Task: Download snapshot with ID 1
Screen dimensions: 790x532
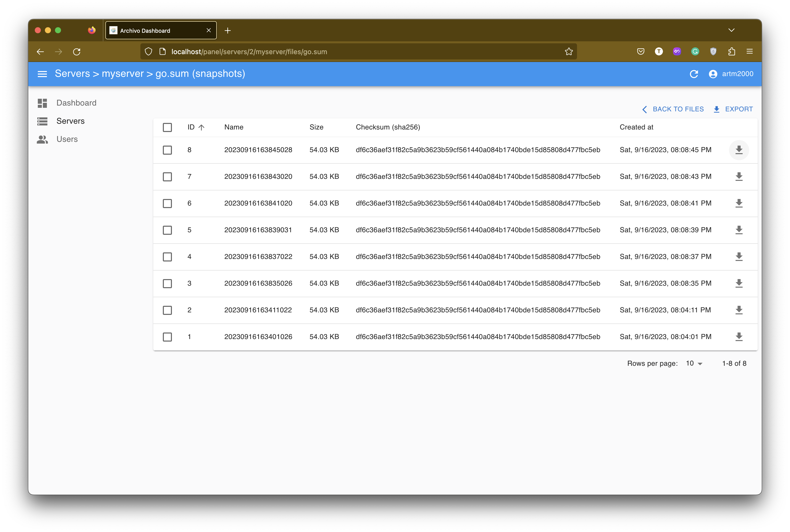Action: [x=739, y=337]
